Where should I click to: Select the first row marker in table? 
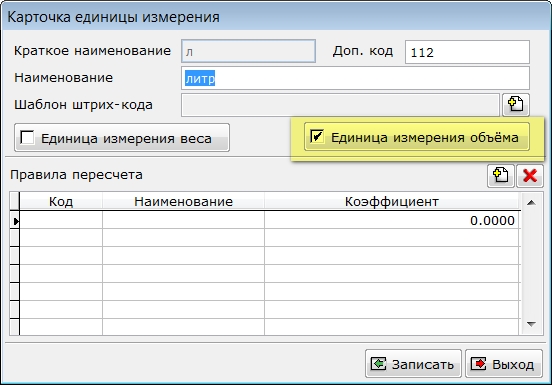click(14, 221)
